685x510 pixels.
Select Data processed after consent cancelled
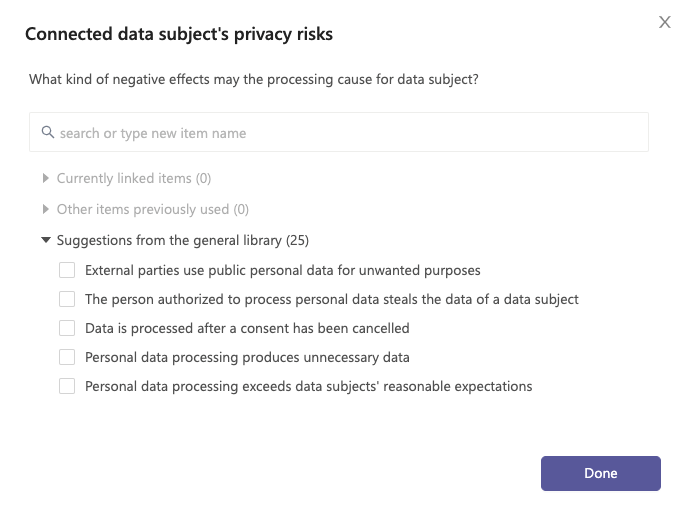click(x=67, y=328)
